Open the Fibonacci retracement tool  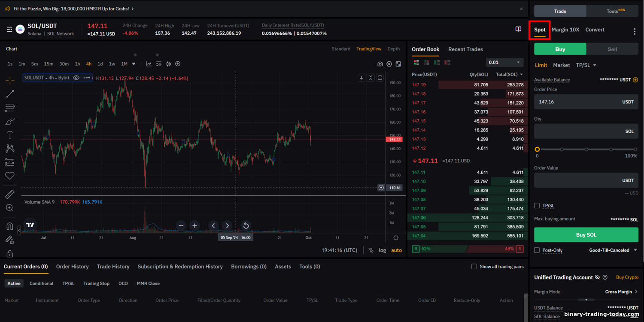tap(9, 108)
